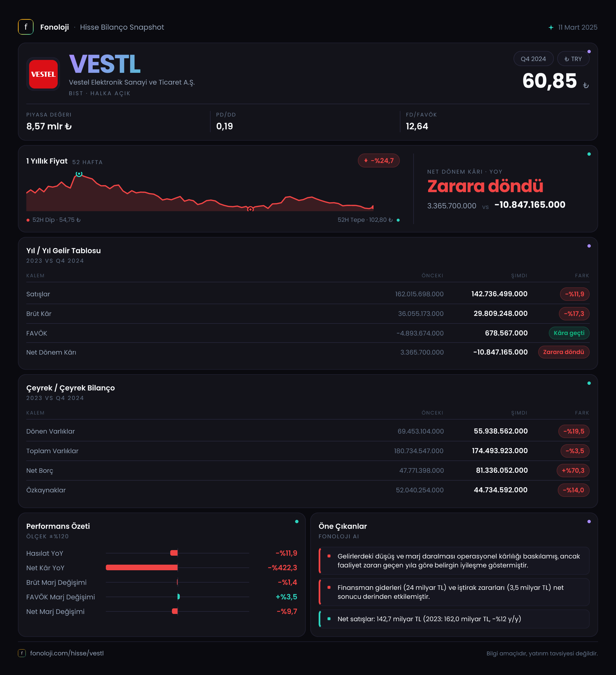This screenshot has width=616, height=675.
Task: Click the Performans Özeti heading
Action: (58, 526)
